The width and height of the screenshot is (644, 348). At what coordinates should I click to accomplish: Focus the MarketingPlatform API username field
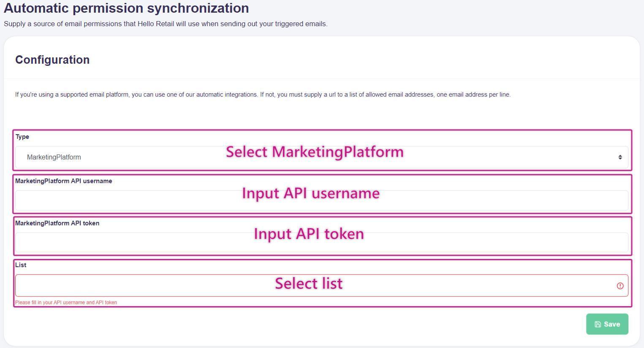click(x=127, y=201)
